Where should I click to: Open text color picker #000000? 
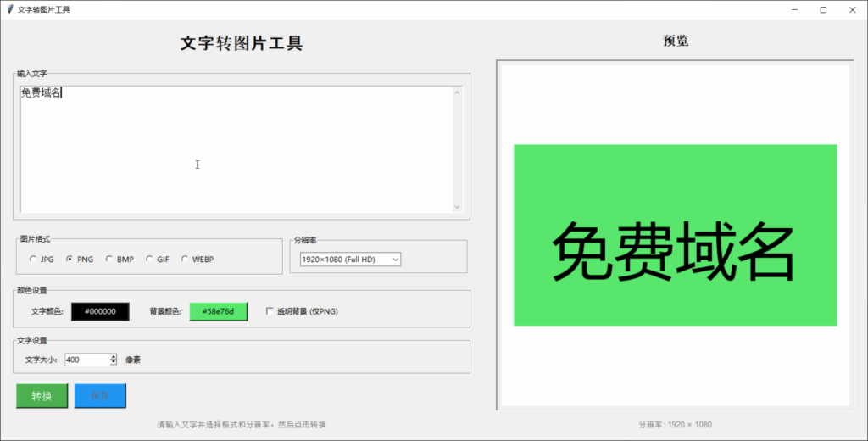click(100, 311)
